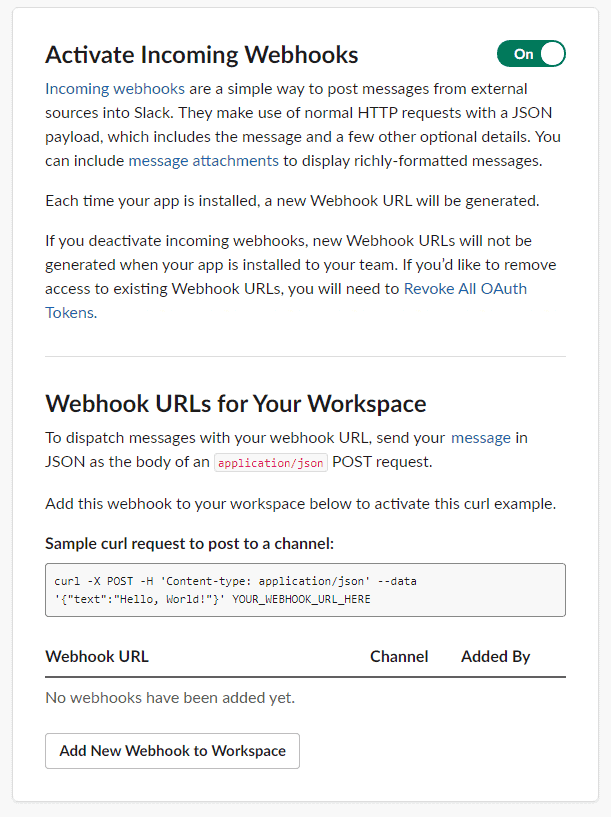Viewport: 611px width, 817px height.
Task: Click Add New Webhook to Workspace button
Action: pos(172,751)
